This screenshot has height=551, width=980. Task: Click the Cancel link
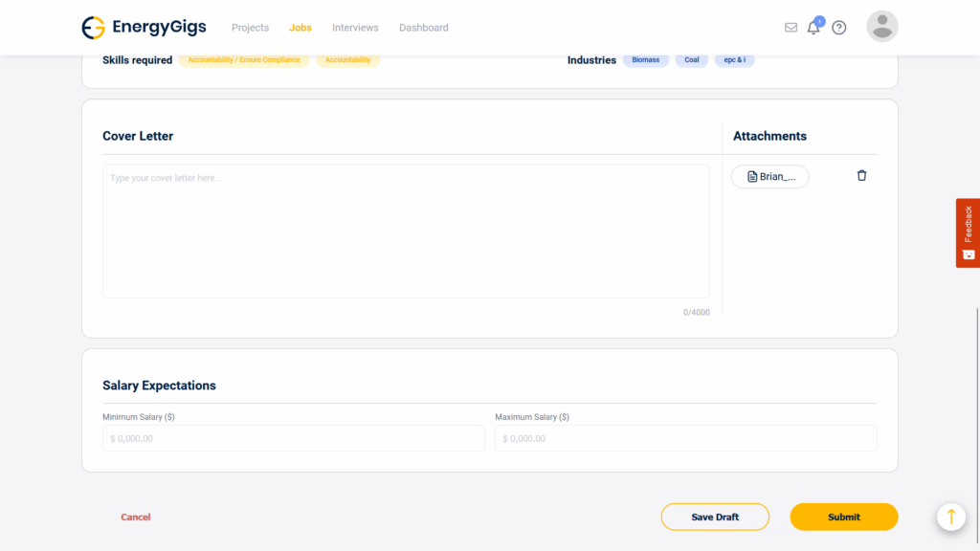click(x=136, y=517)
